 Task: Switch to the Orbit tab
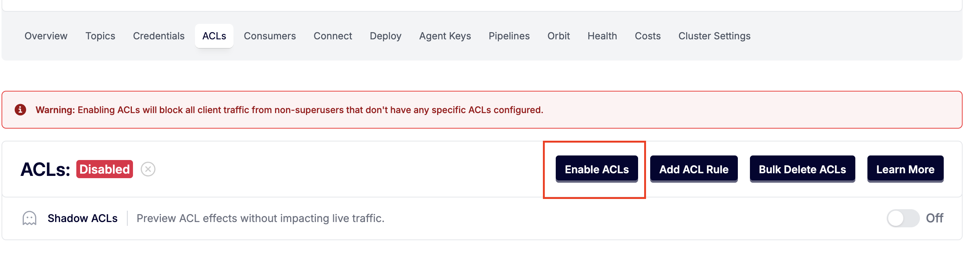tap(558, 36)
